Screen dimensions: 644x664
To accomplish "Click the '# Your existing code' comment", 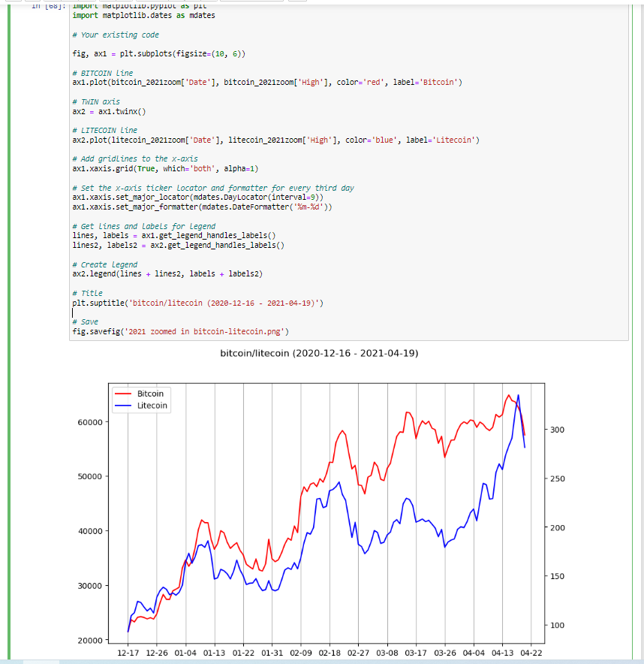I will tap(116, 35).
